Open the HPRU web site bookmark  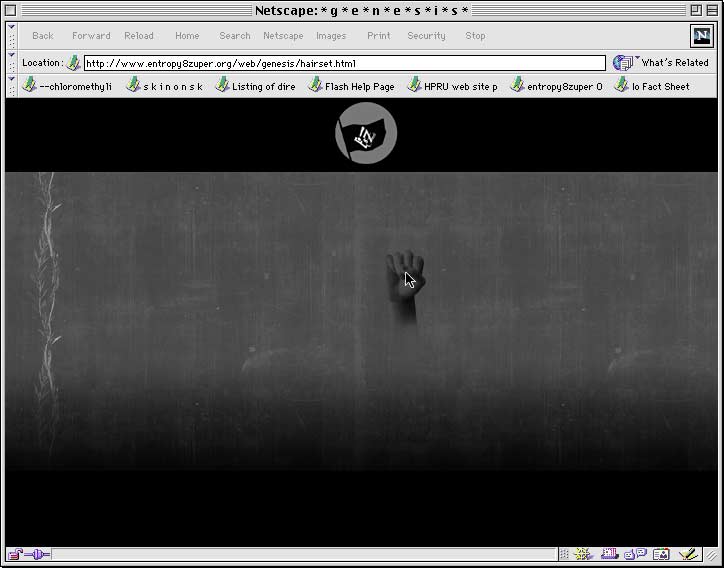tap(452, 86)
